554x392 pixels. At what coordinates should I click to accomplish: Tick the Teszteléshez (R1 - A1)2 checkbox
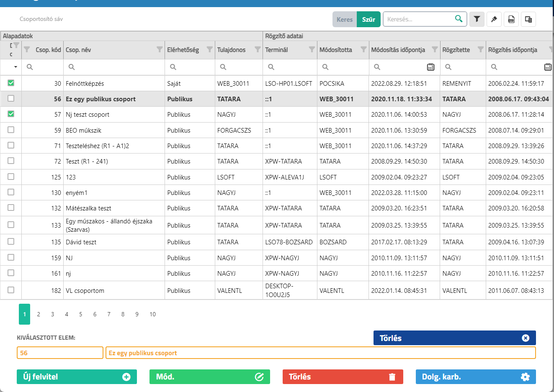click(x=11, y=145)
